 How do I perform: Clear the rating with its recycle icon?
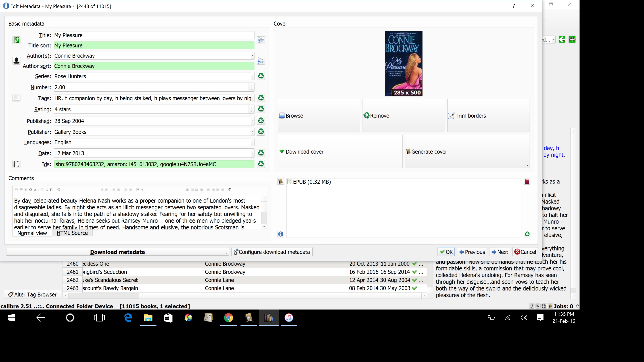click(x=261, y=109)
